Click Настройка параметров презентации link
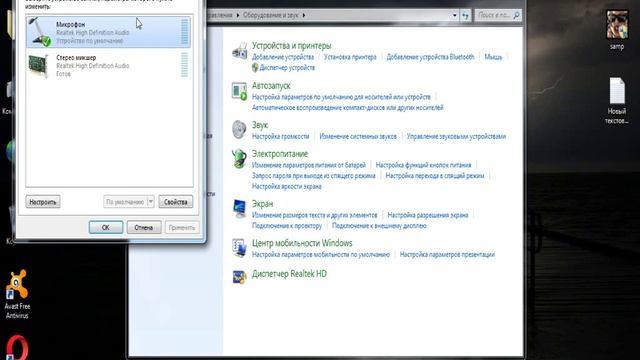Viewport: 640px width, 360px height. (x=447, y=254)
